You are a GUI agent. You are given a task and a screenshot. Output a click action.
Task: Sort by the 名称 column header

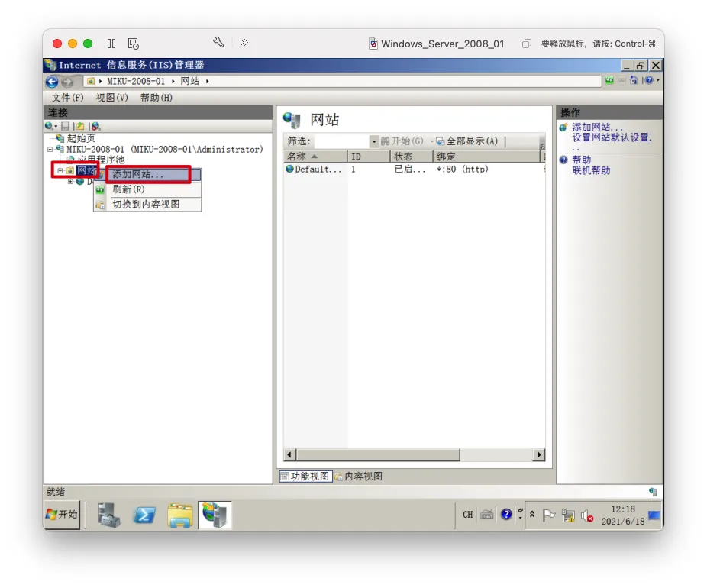tap(315, 157)
